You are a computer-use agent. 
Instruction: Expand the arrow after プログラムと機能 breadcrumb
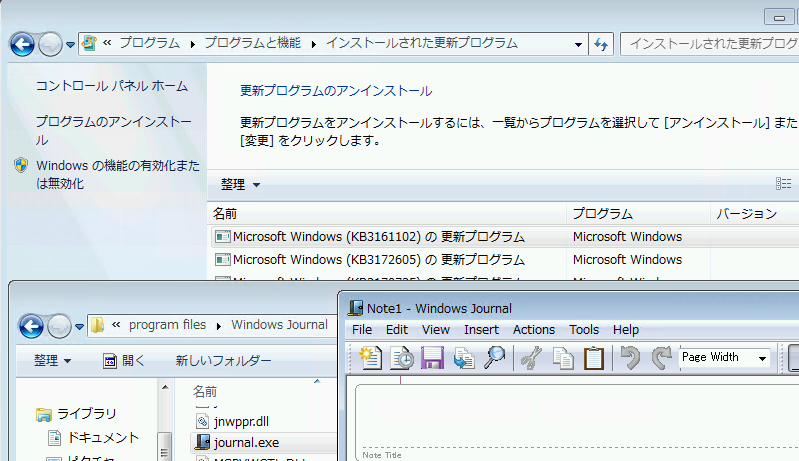click(x=314, y=44)
